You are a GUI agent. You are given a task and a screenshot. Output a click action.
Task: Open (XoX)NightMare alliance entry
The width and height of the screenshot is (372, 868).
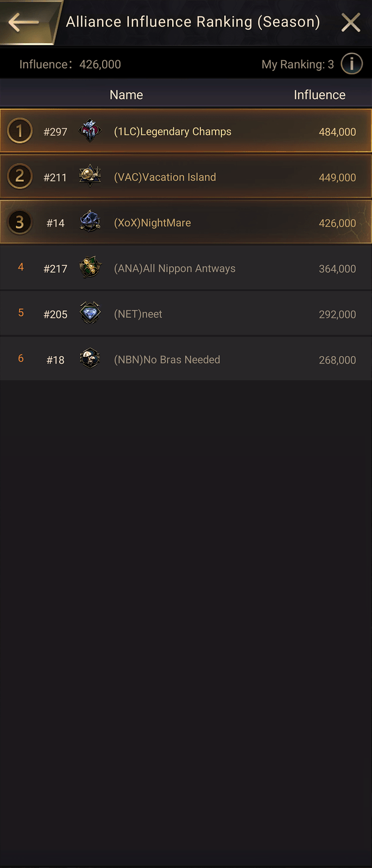(186, 222)
